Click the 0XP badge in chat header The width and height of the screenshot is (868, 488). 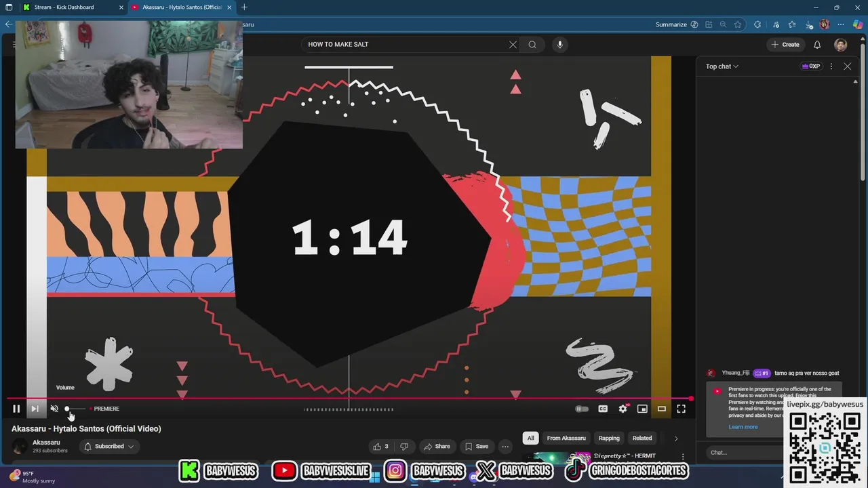coord(811,66)
